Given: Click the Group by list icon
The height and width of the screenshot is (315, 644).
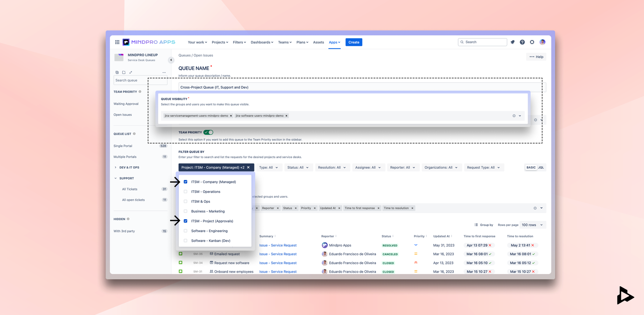Looking at the screenshot, I should click(476, 225).
